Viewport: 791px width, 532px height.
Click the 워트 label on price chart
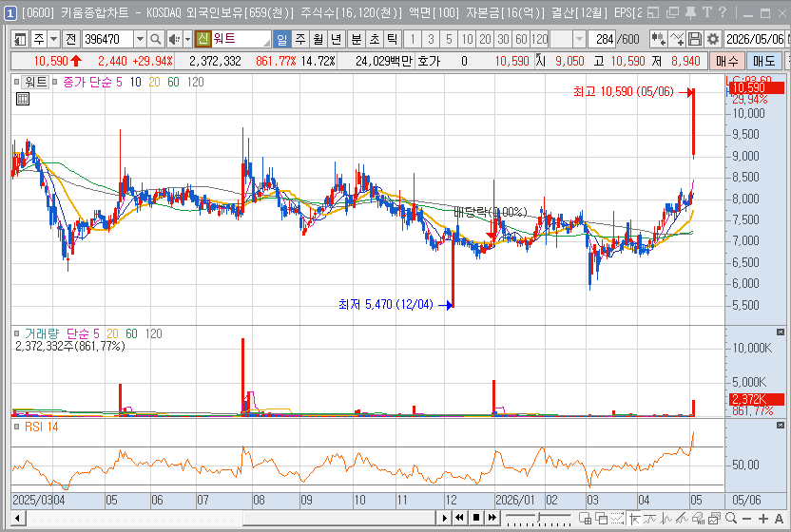pos(35,82)
